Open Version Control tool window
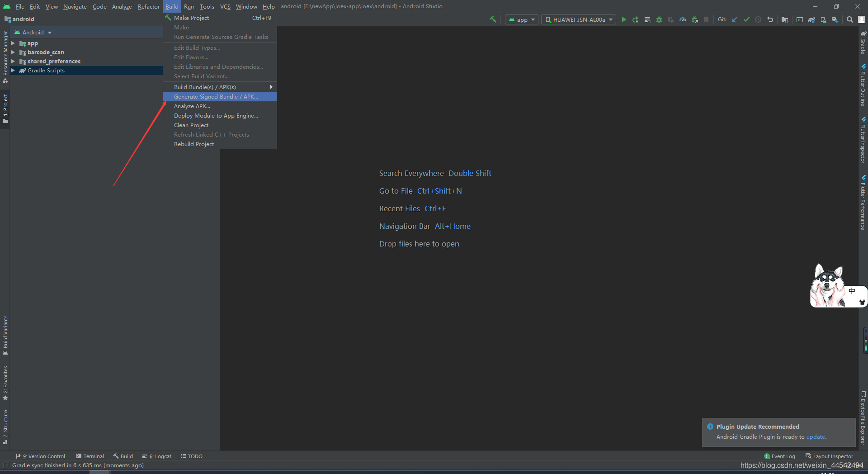The width and height of the screenshot is (868, 474). [41, 456]
